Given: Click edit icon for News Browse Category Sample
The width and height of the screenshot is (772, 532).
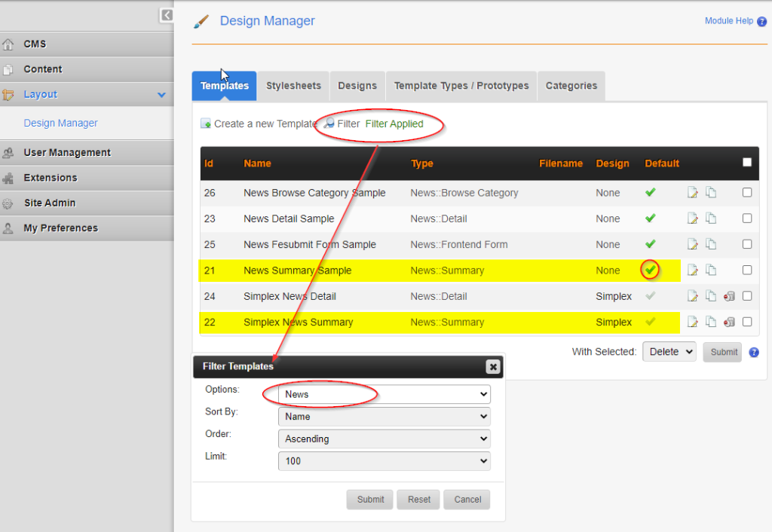Looking at the screenshot, I should pos(693,193).
